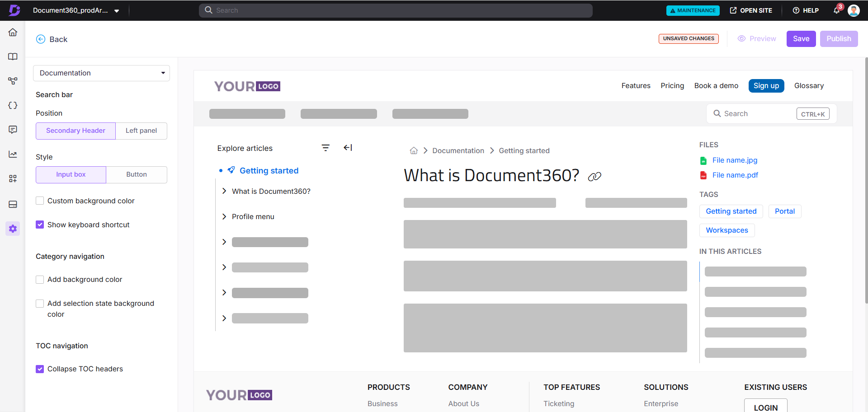Enable Add background color checkbox
Viewport: 868px width, 412px height.
(x=40, y=280)
